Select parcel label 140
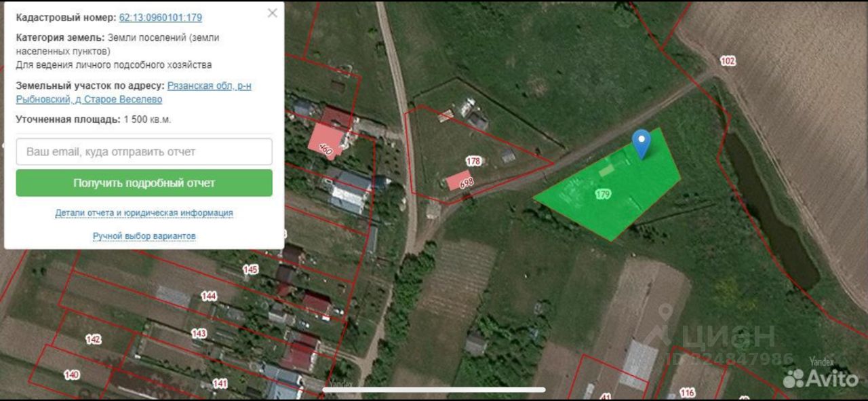Image resolution: width=868 pixels, height=401 pixels. pyautogui.click(x=71, y=374)
